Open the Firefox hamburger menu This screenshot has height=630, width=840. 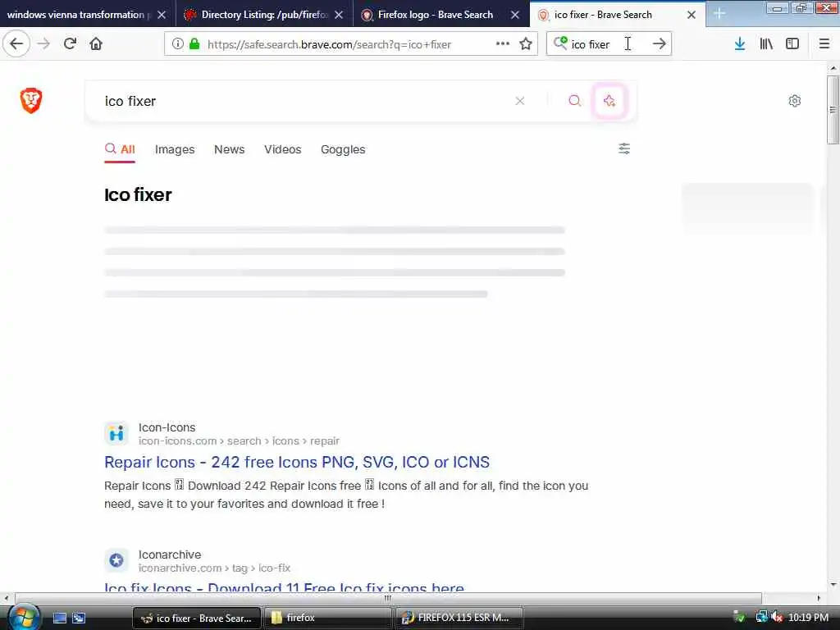click(824, 44)
